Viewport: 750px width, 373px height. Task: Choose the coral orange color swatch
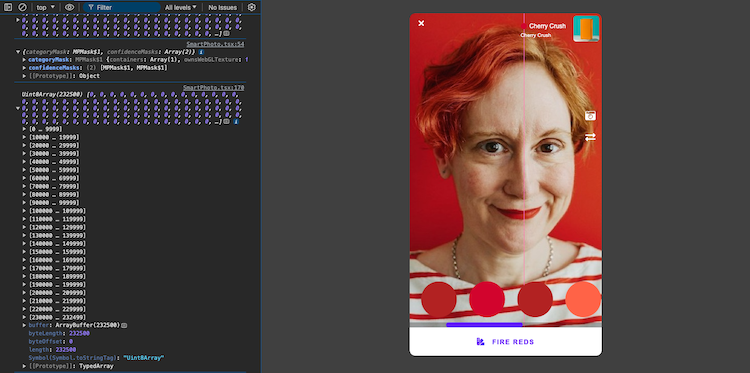[x=583, y=299]
